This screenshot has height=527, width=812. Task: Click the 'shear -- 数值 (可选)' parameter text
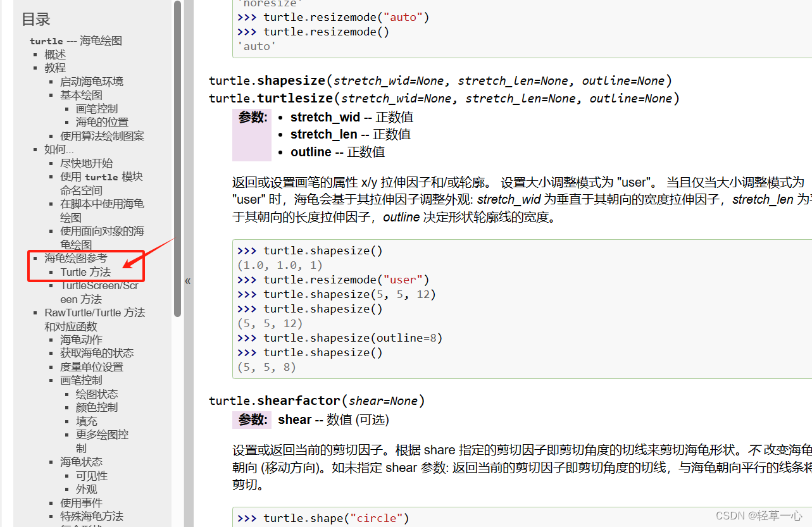pyautogui.click(x=334, y=419)
